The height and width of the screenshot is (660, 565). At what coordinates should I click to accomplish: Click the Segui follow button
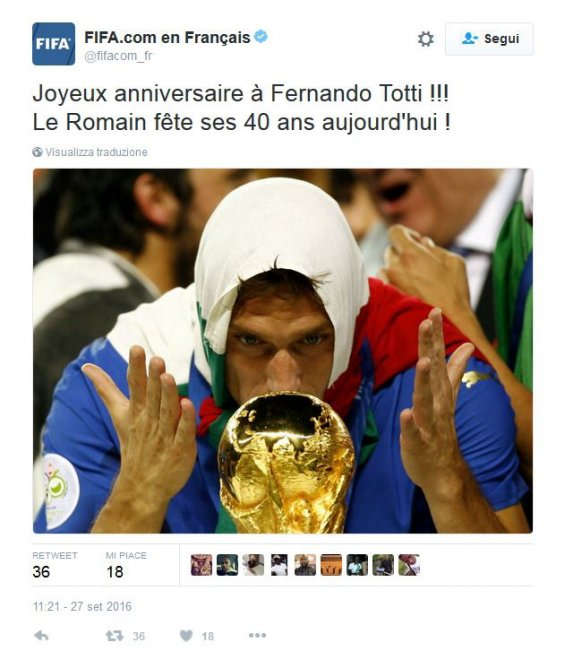coord(489,39)
